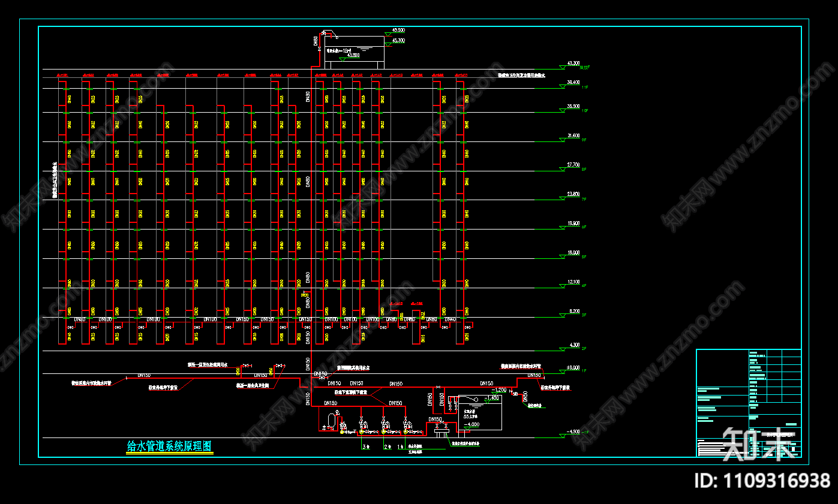
Task: Select the 27.700 elevation label
Action: pos(573,165)
